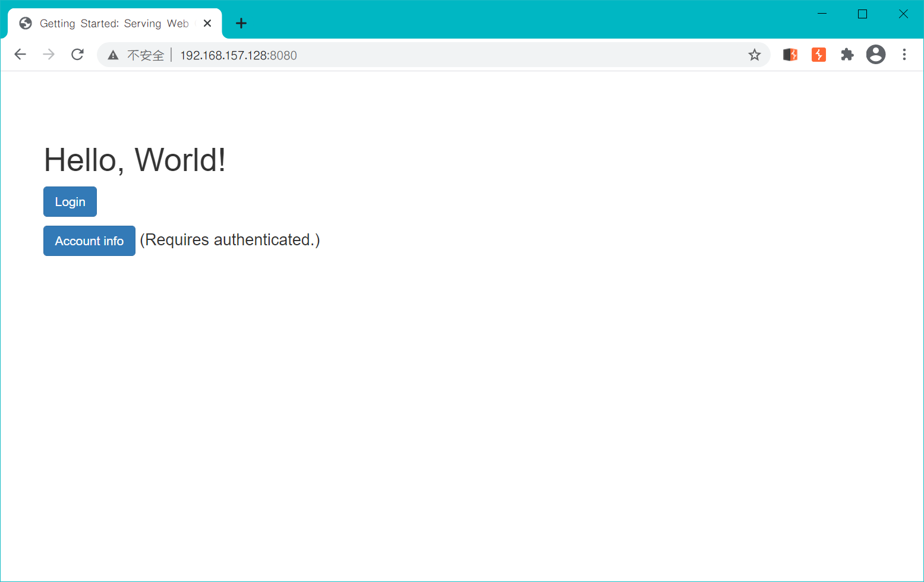Close the Getting Started tab
The width and height of the screenshot is (924, 582).
[x=207, y=23]
